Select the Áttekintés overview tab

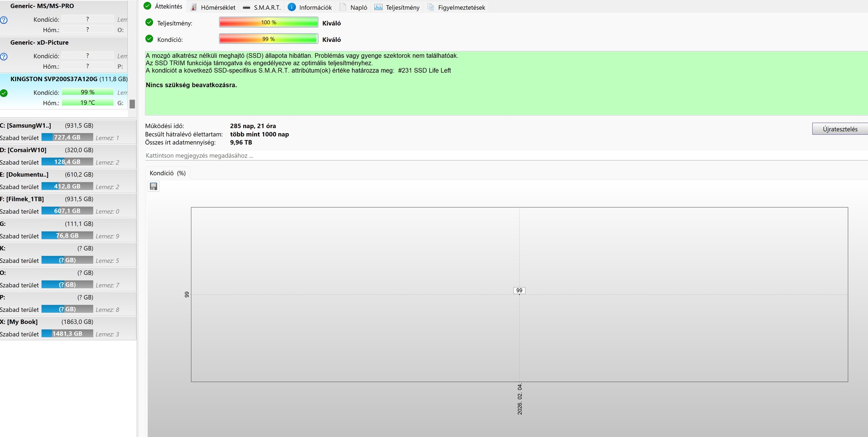point(163,6)
